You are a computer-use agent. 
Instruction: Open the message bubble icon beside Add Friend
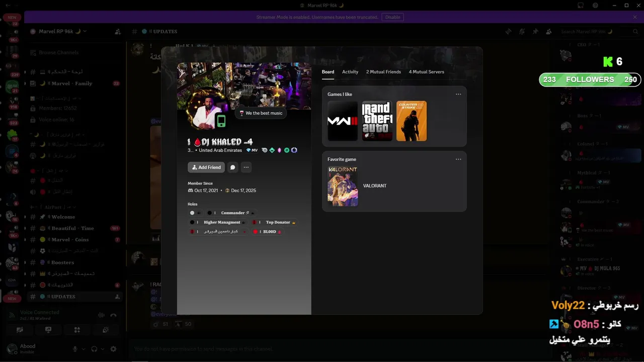pos(232,167)
